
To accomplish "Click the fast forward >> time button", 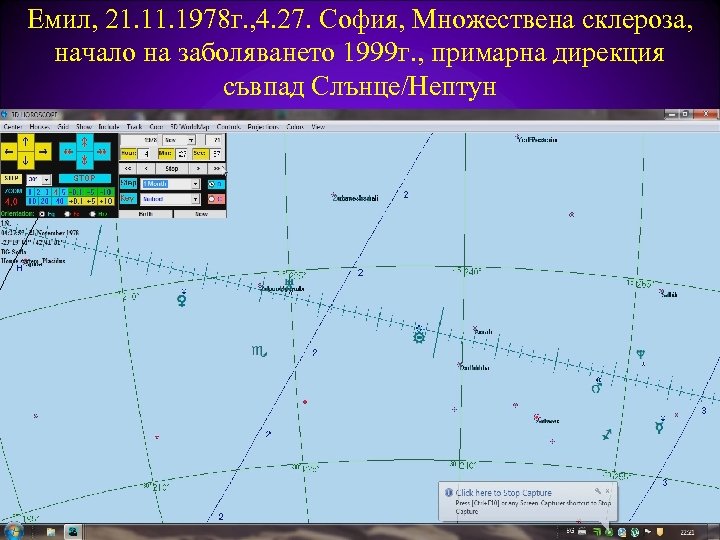I will pyautogui.click(x=217, y=169).
